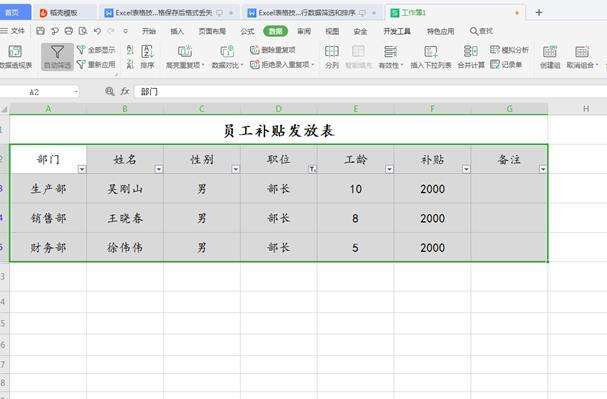Open the filtered 职位 column dropdown

312,169
